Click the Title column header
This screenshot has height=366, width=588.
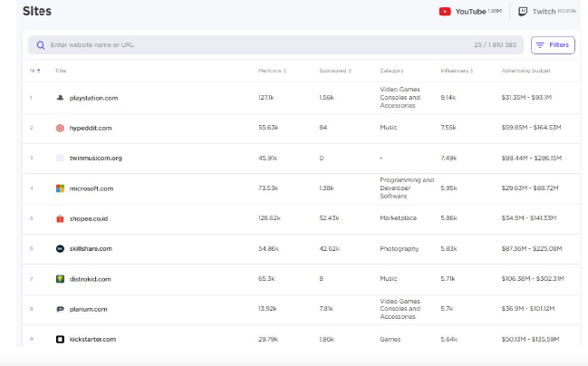click(61, 71)
